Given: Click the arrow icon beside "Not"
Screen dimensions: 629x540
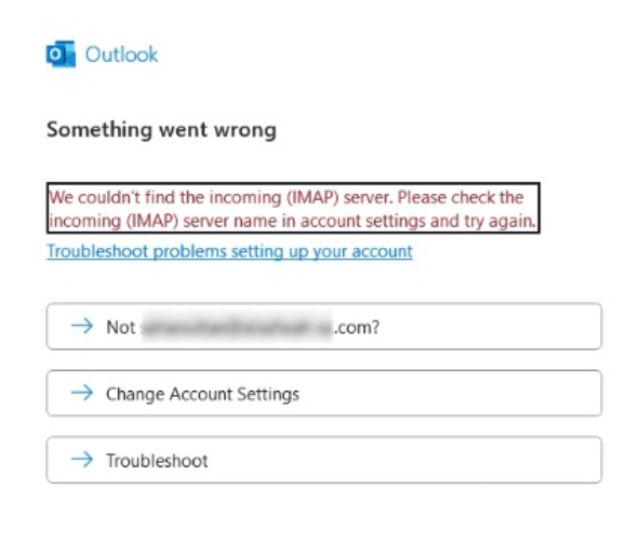Looking at the screenshot, I should 82,326.
